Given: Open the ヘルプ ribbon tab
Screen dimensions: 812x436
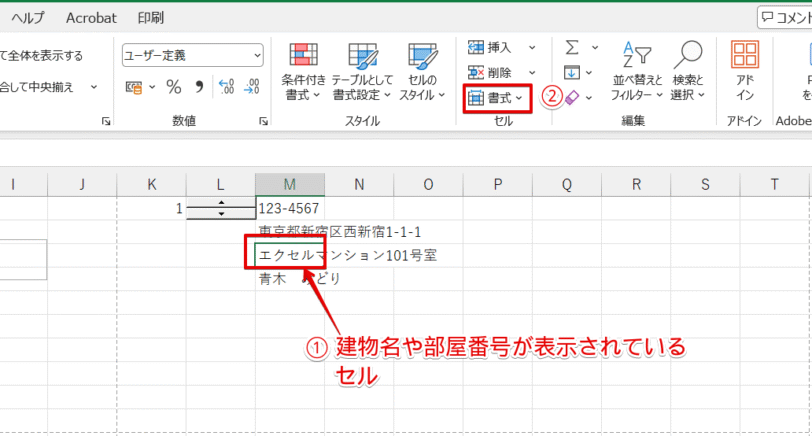Looking at the screenshot, I should 27,18.
